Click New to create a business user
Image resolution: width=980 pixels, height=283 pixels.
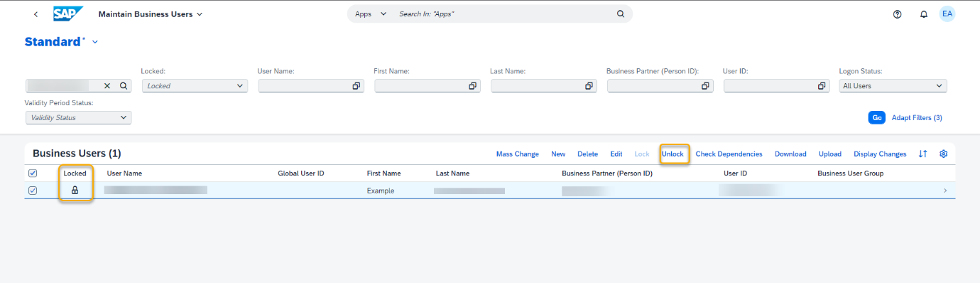coord(558,154)
